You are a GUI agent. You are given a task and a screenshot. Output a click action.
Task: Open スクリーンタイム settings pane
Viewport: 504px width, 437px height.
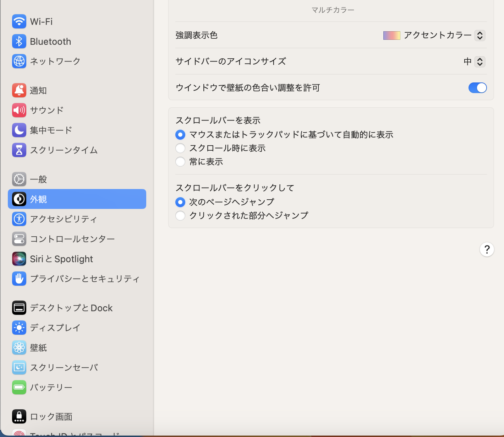tap(77, 150)
